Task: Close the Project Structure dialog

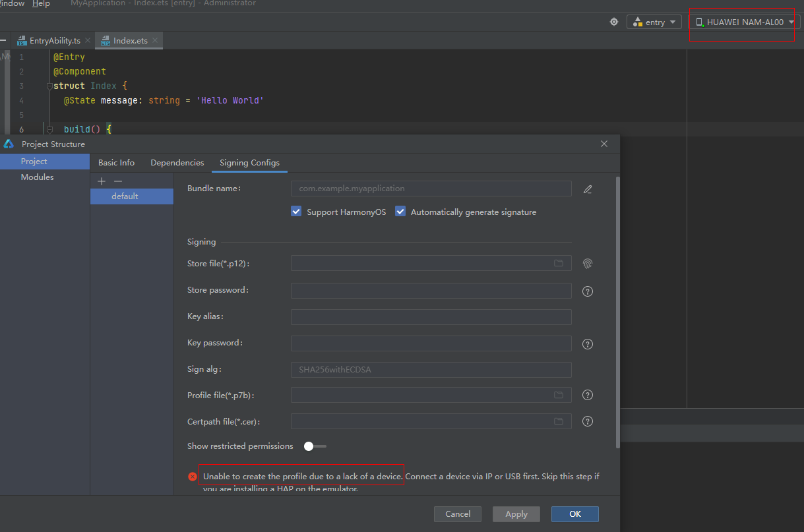Action: (604, 144)
